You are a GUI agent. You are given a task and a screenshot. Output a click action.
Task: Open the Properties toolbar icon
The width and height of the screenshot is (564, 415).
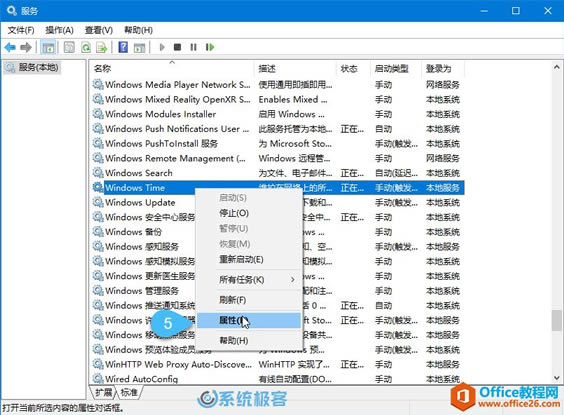[69, 47]
